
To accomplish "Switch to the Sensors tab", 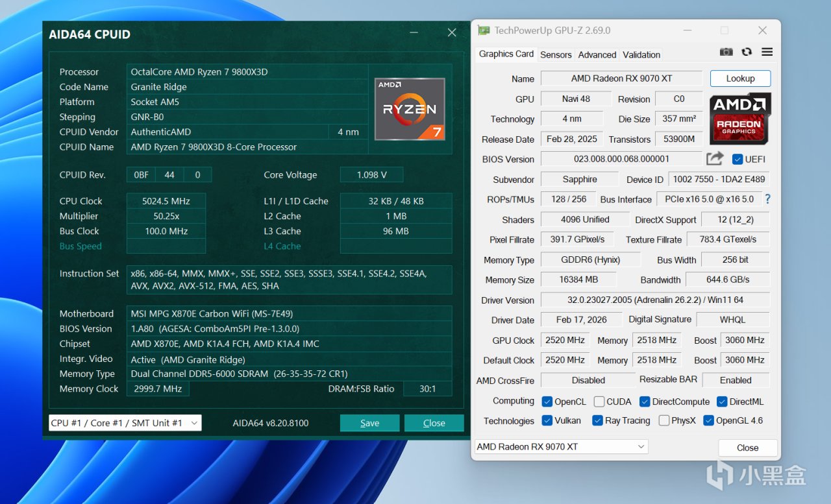I will (556, 54).
